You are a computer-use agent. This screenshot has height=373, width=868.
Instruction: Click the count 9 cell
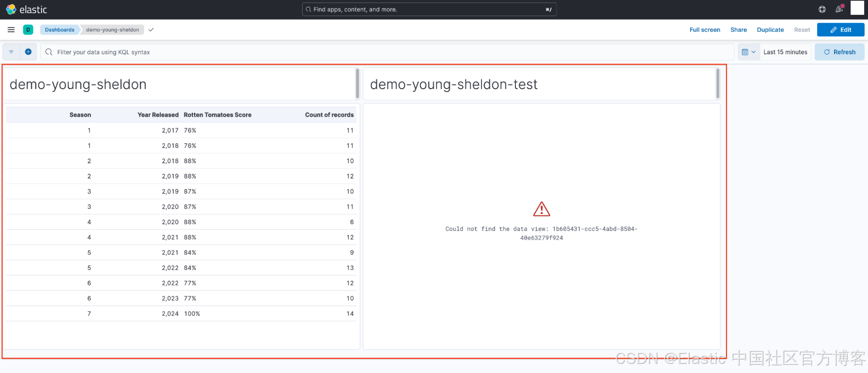tap(352, 253)
